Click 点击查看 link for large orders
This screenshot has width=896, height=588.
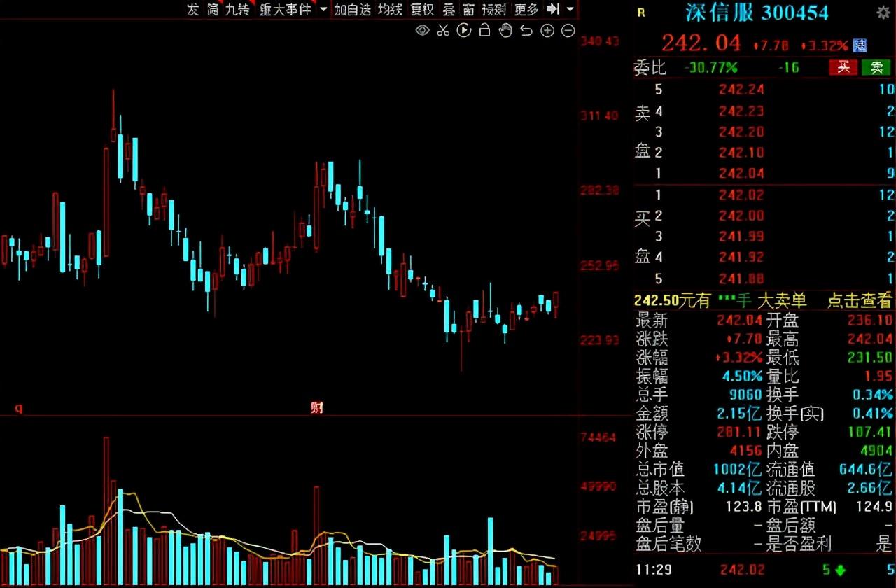860,301
